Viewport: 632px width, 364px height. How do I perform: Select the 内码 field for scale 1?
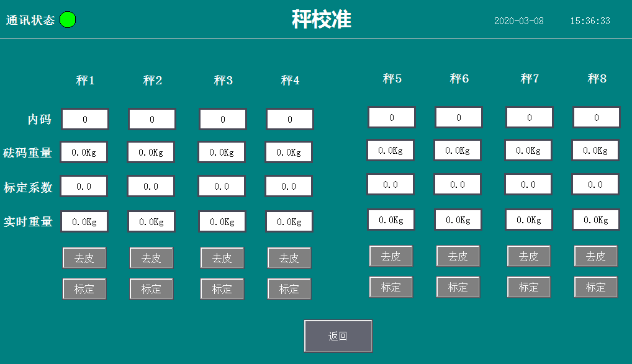point(85,119)
